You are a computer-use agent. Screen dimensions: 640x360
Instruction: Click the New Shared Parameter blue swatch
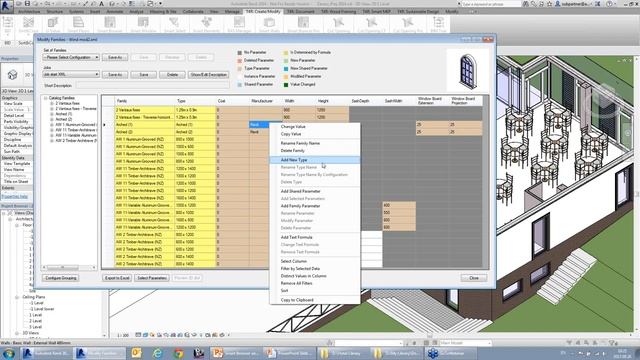coord(286,69)
